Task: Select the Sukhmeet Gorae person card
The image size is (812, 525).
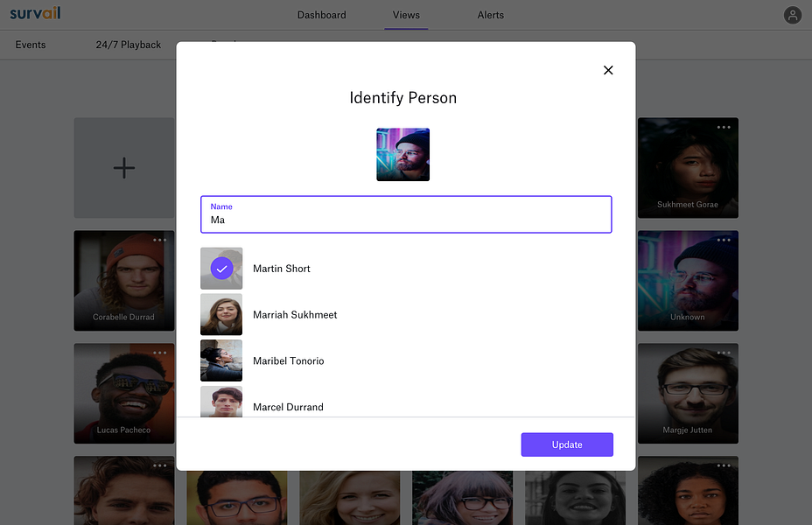Action: click(688, 168)
